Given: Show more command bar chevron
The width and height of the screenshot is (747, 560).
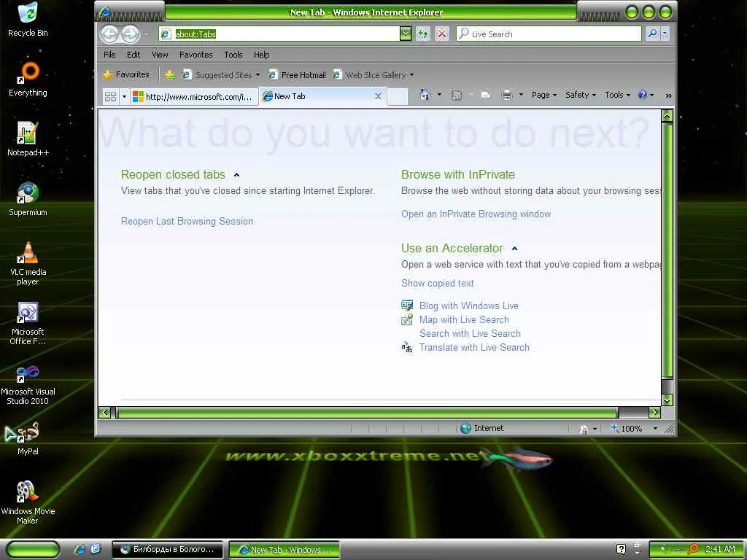Looking at the screenshot, I should click(x=668, y=96).
